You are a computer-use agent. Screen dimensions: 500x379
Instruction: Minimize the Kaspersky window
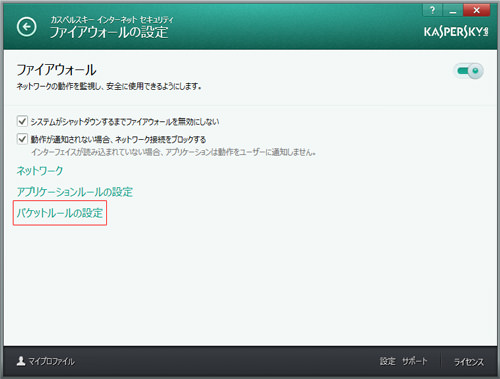(x=452, y=10)
